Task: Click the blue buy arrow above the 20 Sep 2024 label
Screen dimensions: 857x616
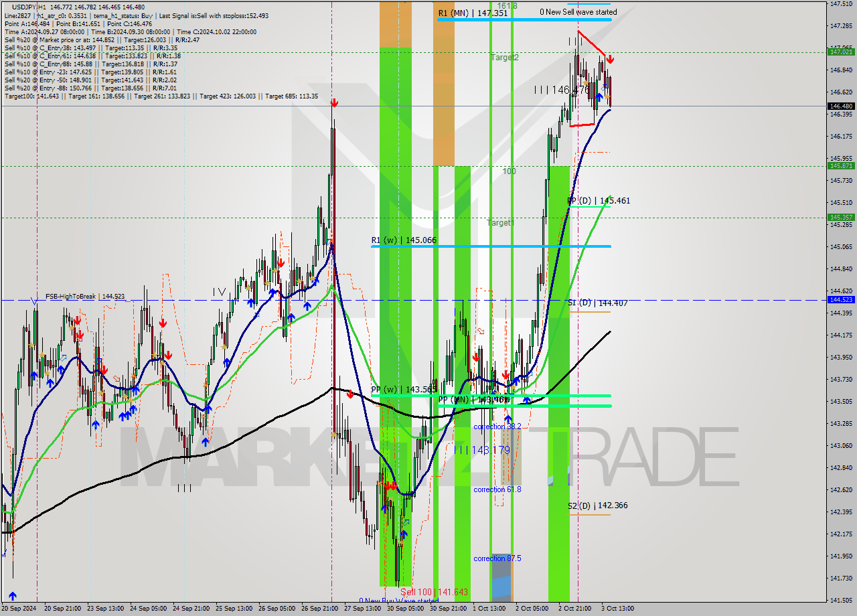Action: coord(12,595)
